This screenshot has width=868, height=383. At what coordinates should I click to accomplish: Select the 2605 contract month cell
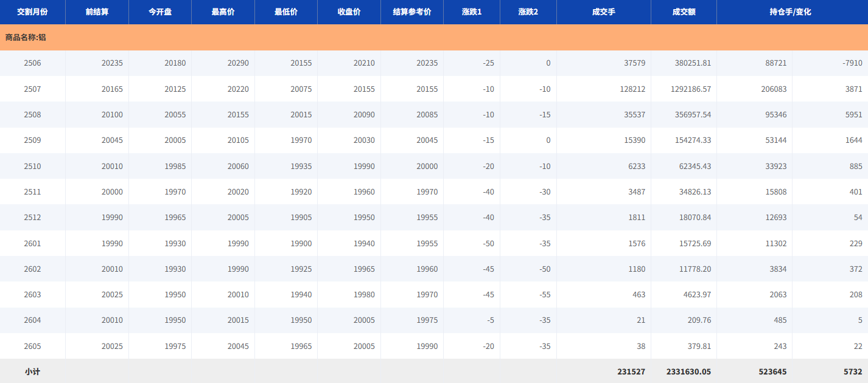[32, 347]
